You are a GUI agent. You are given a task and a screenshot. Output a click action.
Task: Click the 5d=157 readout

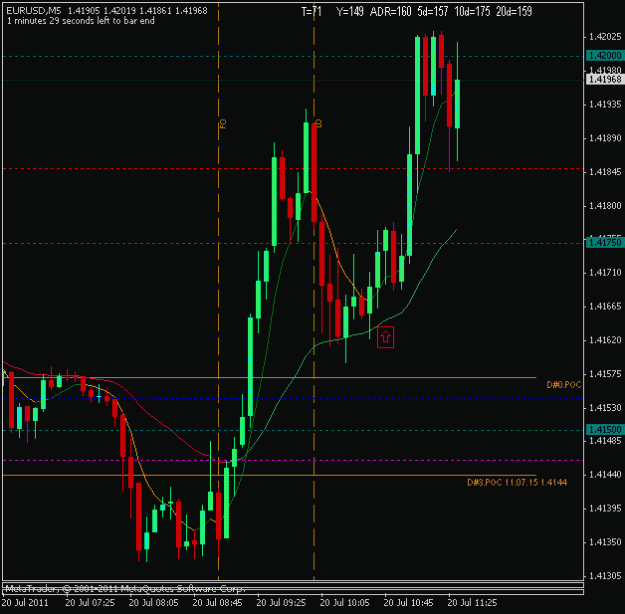[433, 12]
